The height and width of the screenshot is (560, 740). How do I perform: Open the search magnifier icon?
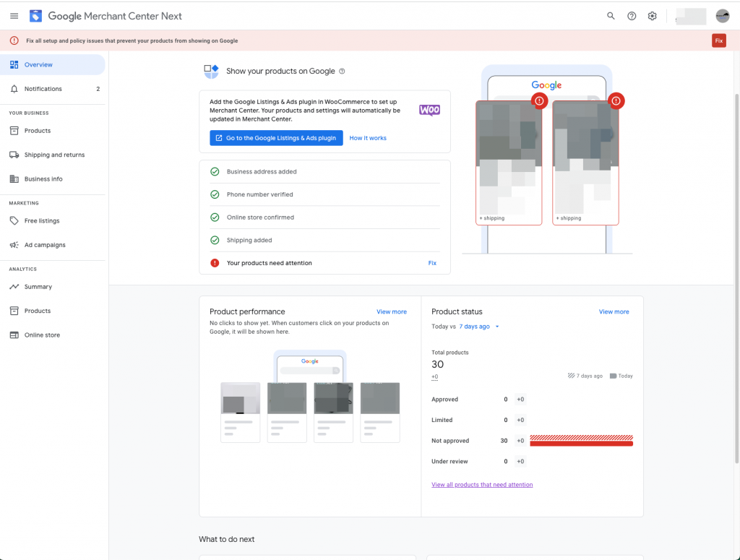(611, 16)
